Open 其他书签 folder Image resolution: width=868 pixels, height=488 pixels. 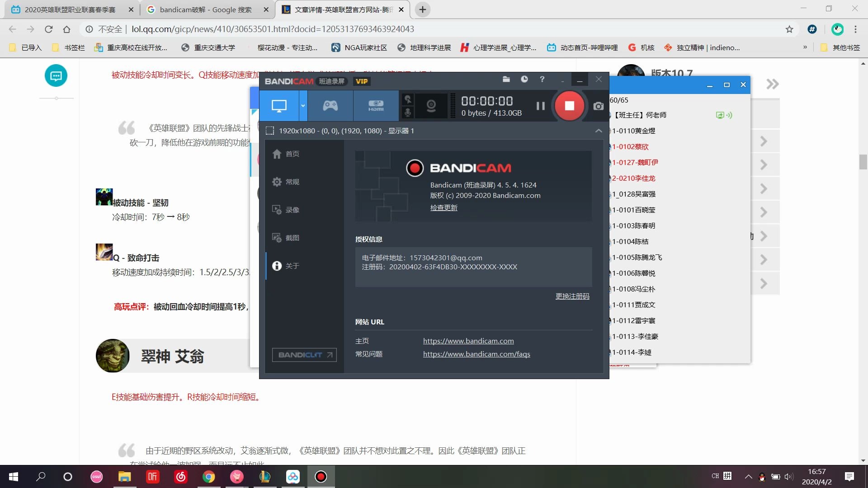click(x=840, y=47)
